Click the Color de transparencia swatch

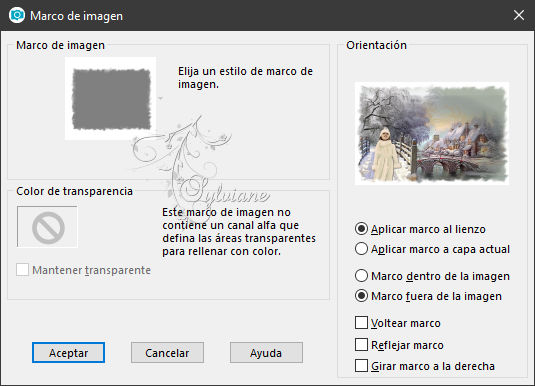pyautogui.click(x=47, y=227)
